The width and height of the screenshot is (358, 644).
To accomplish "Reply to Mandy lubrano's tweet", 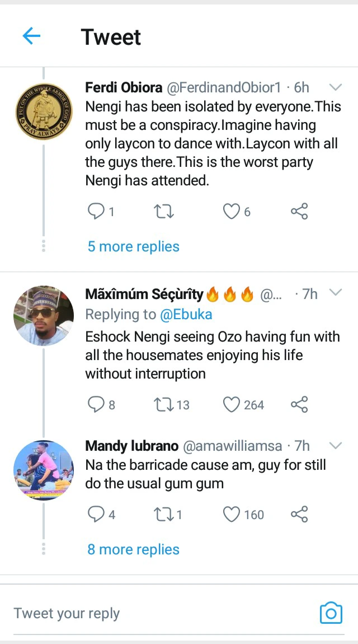I will (x=97, y=514).
